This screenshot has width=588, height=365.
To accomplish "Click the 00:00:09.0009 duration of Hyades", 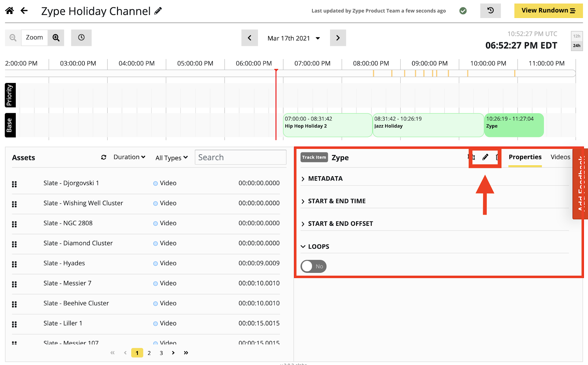I will point(259,263).
